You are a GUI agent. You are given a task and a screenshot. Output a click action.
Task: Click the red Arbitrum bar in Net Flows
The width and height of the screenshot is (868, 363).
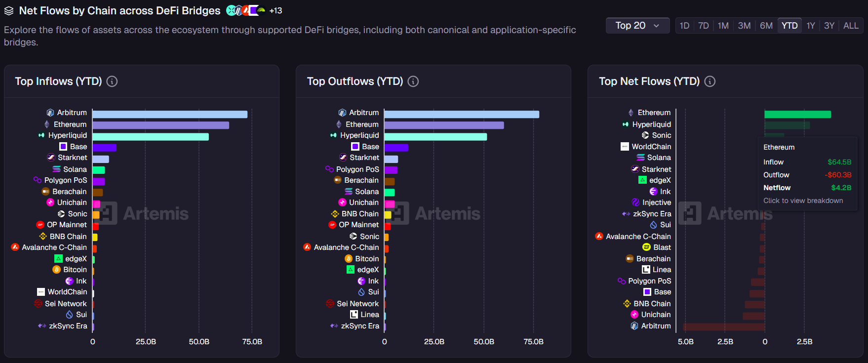[723, 327]
